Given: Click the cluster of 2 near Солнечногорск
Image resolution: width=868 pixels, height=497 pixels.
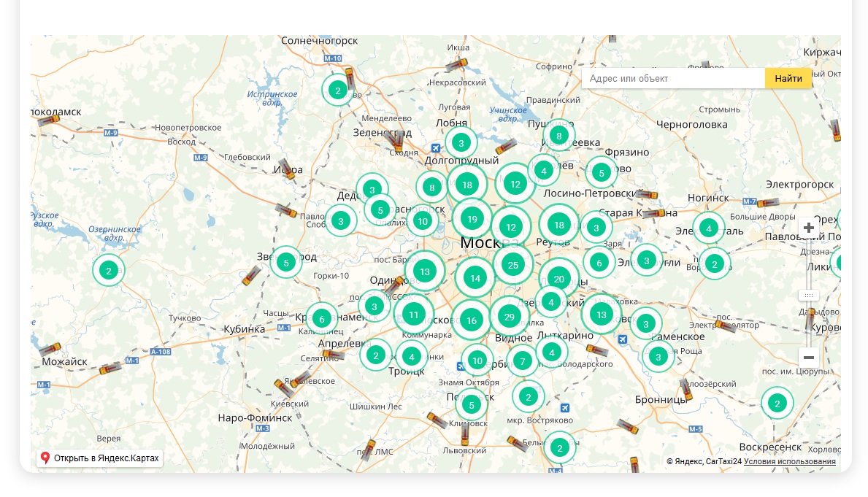Looking at the screenshot, I should point(337,90).
